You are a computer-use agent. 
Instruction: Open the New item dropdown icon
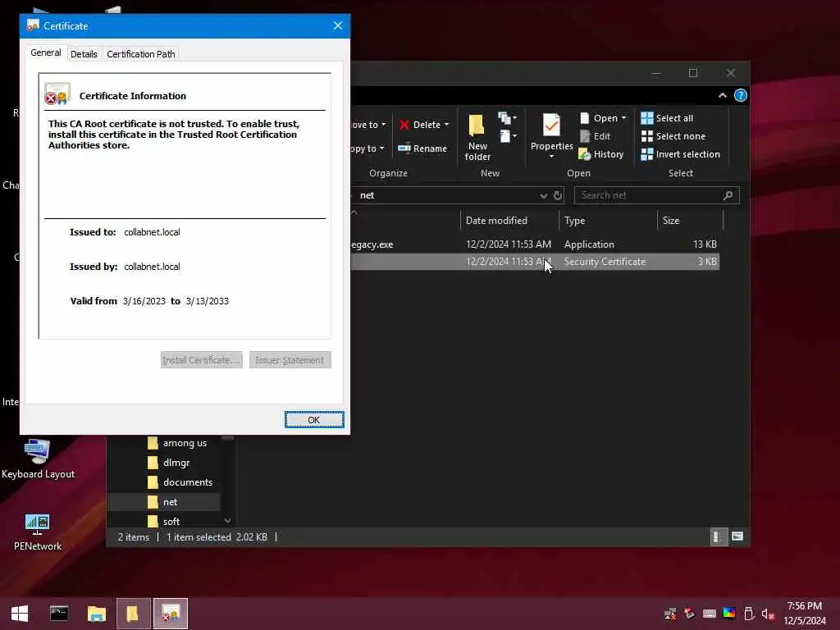(x=507, y=118)
